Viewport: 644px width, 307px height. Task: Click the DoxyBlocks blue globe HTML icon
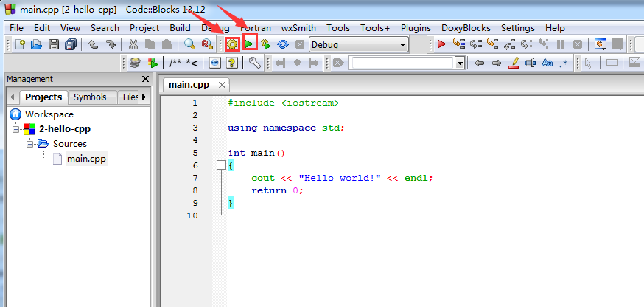click(x=215, y=63)
